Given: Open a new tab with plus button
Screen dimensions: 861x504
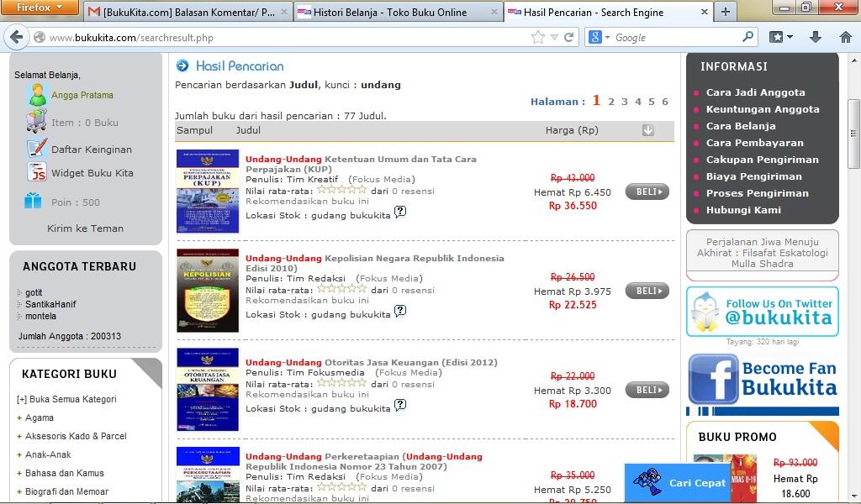Looking at the screenshot, I should click(x=726, y=12).
